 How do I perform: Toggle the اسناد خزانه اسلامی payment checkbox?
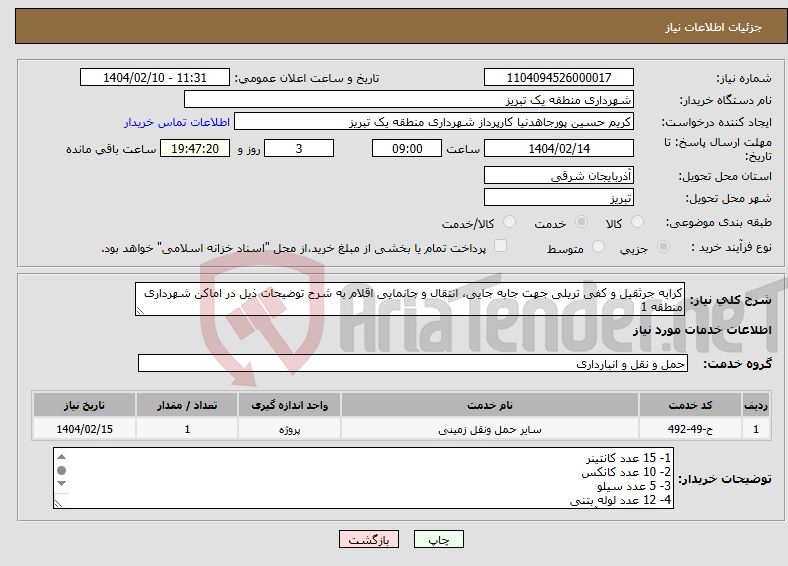coord(500,246)
